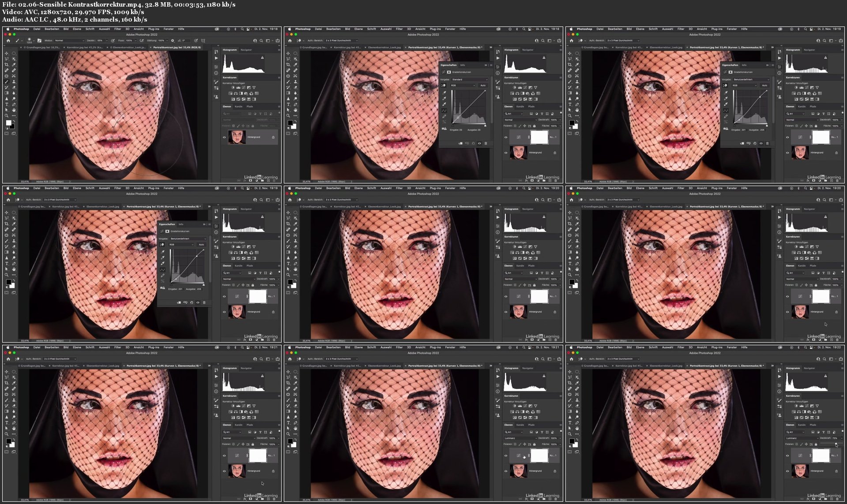Click the trash icon in top-middle Eigenschaften panel

pos(486,143)
